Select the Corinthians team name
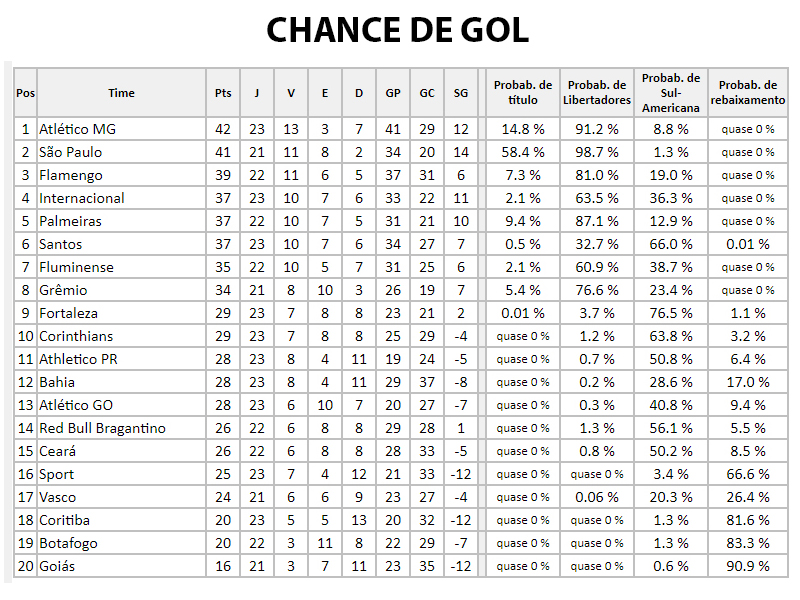The width and height of the screenshot is (800, 600). 76,336
